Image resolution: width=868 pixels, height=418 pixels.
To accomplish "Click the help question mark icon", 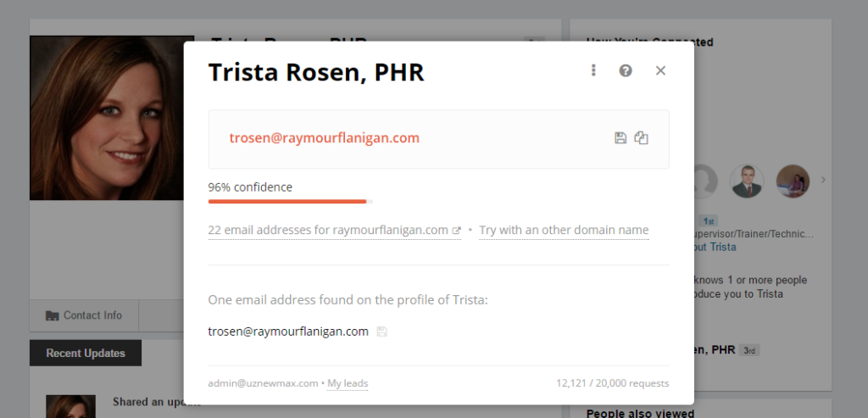I will click(x=626, y=70).
